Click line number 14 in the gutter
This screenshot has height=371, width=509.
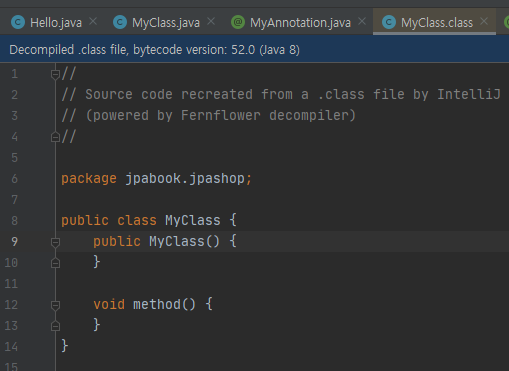pyautogui.click(x=11, y=347)
